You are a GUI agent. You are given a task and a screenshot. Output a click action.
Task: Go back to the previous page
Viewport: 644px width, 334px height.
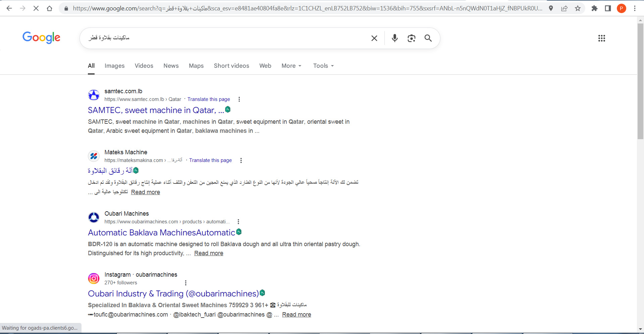pos(9,8)
